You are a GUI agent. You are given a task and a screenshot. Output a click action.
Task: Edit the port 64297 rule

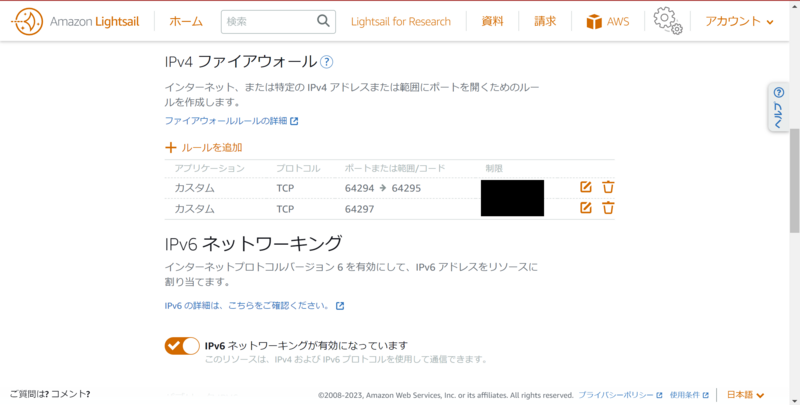(x=586, y=208)
